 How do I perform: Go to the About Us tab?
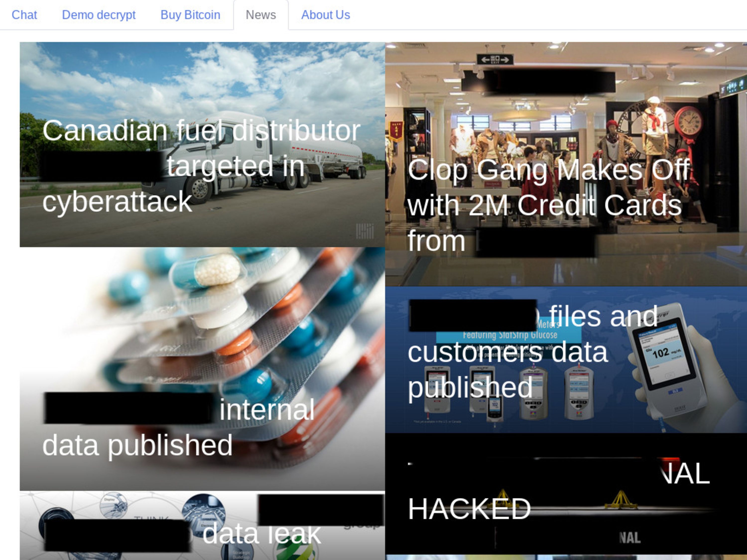point(325,15)
